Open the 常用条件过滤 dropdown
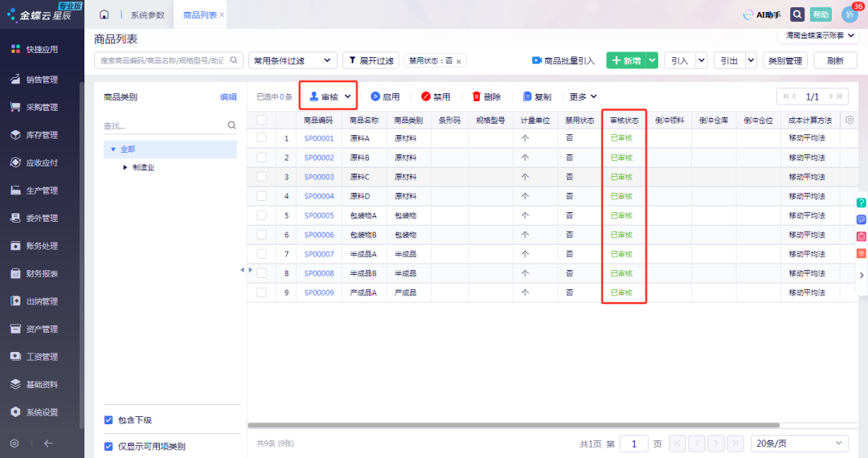This screenshot has width=868, height=458. pos(293,60)
